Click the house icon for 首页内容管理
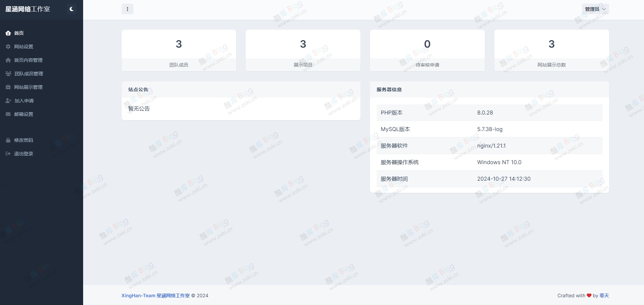 [8, 60]
